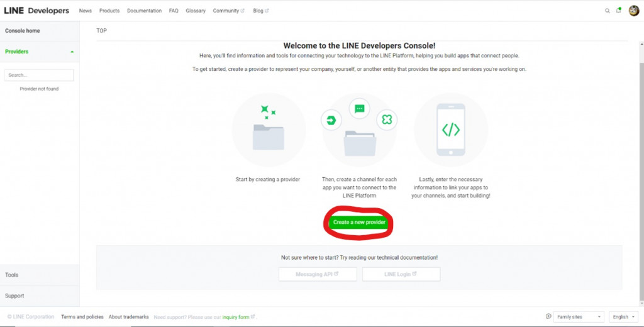This screenshot has height=327, width=644.
Task: Click the LINE Corporation copyright text
Action: (x=31, y=317)
